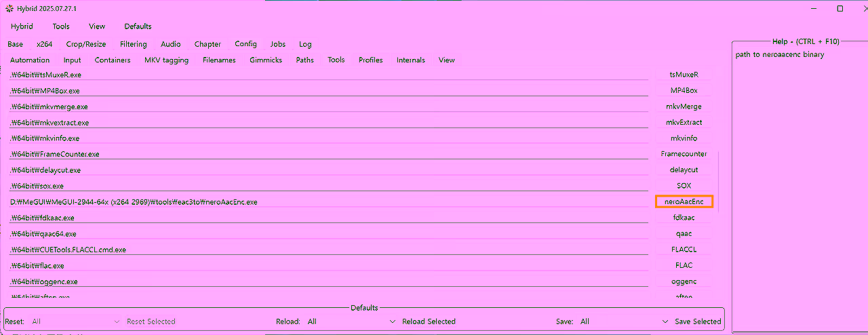Switch to the Audio tab
This screenshot has width=868, height=335.
[x=171, y=44]
